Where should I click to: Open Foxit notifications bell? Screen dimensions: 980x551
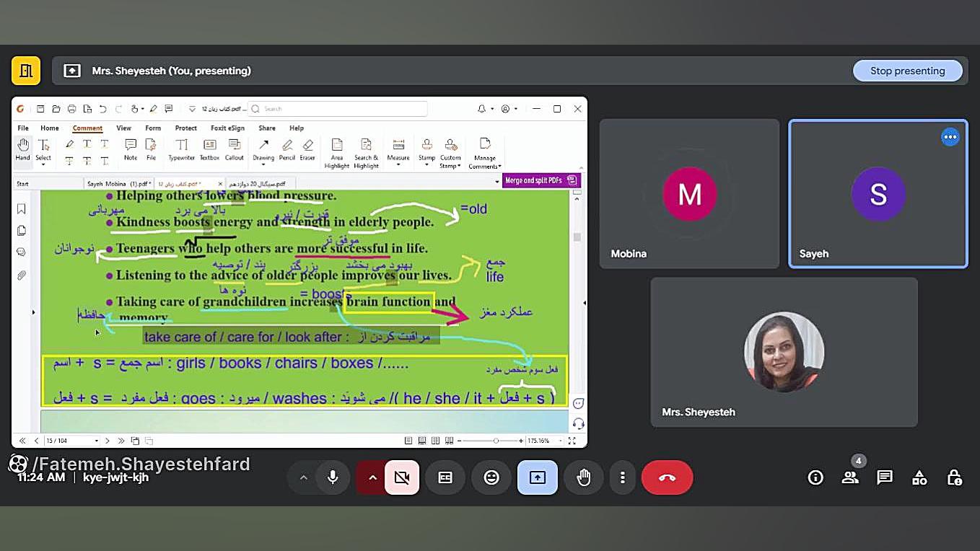[481, 109]
